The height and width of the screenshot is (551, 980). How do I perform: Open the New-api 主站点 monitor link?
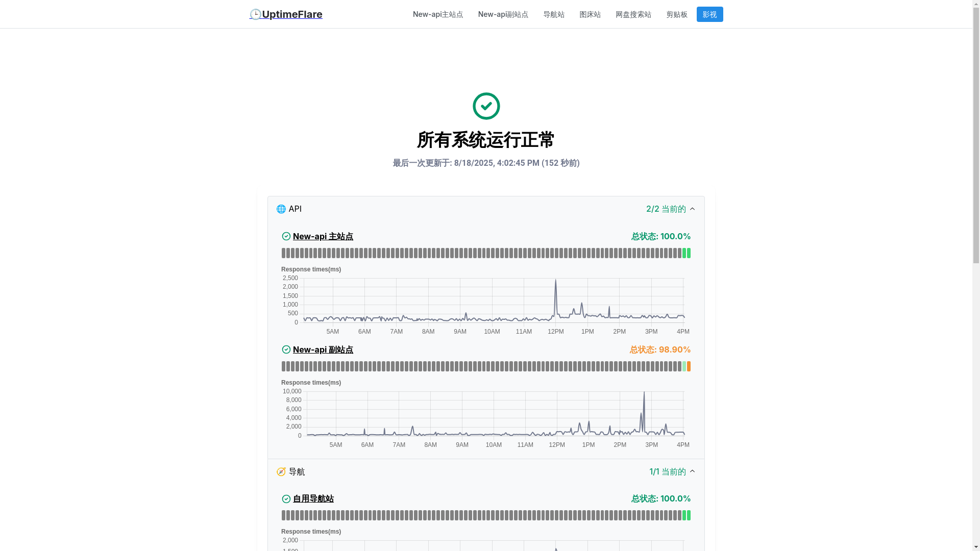tap(323, 236)
